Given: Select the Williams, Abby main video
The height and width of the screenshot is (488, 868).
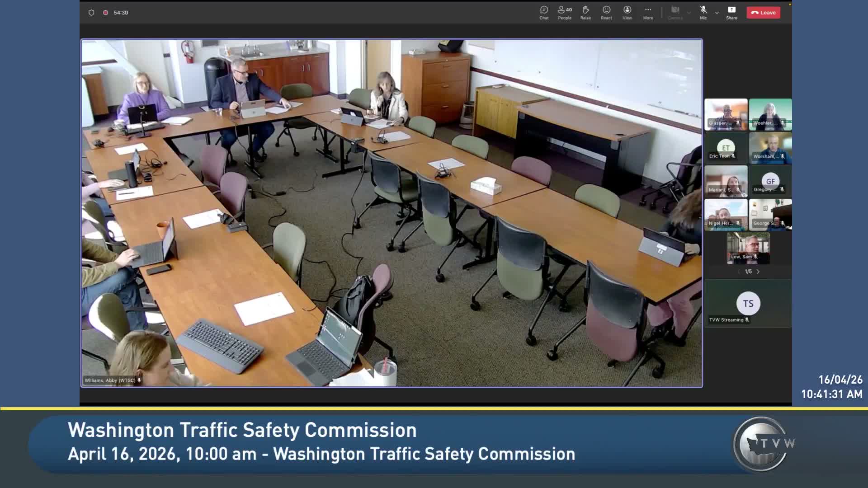Looking at the screenshot, I should [392, 212].
